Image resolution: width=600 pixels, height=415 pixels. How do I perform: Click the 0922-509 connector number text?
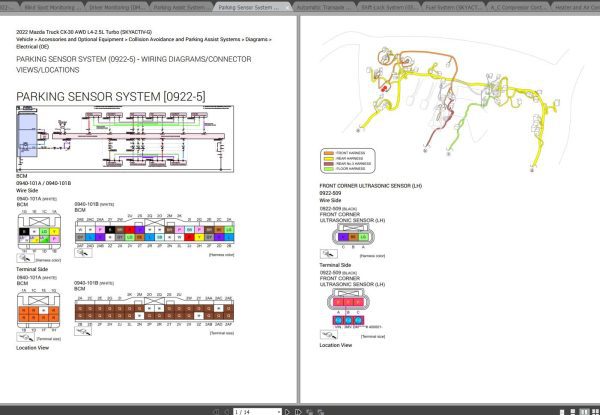coord(330,193)
